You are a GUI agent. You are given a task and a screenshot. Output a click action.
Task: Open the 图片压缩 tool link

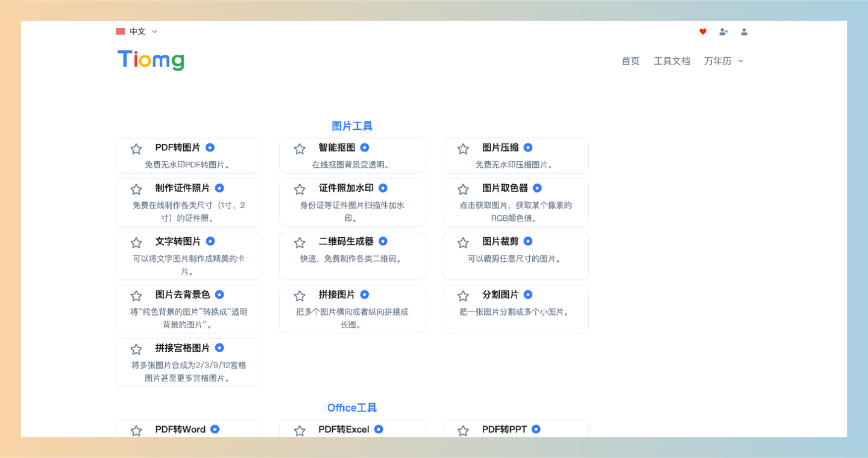point(500,147)
